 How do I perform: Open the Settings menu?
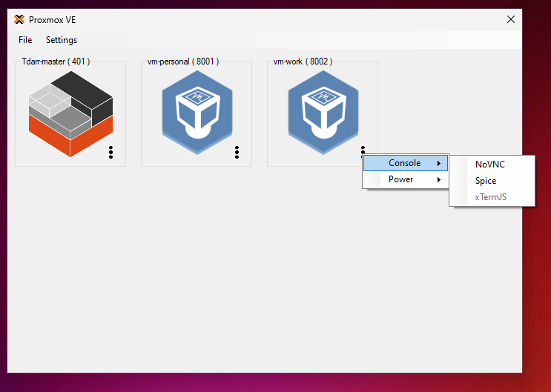click(x=62, y=40)
